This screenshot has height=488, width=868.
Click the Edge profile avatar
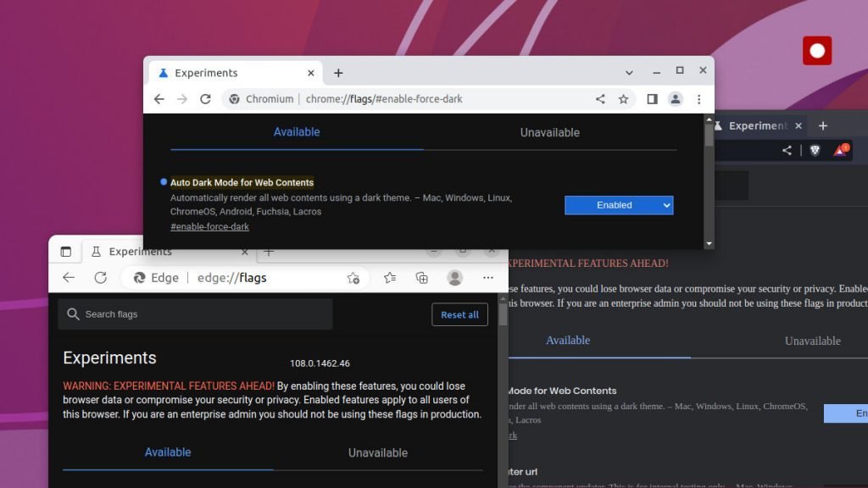[455, 278]
